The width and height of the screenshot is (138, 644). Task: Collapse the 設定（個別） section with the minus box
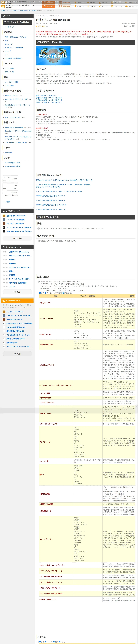pos(37,282)
